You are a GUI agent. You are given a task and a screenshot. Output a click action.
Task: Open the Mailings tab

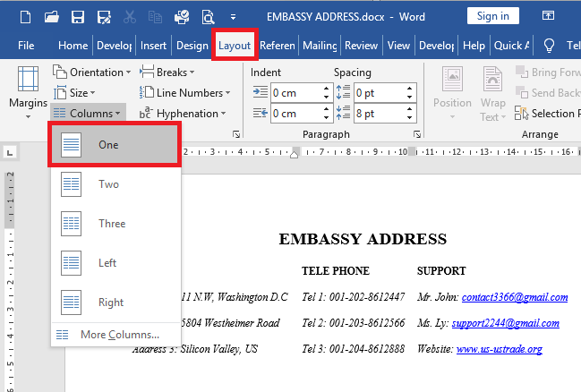(320, 46)
